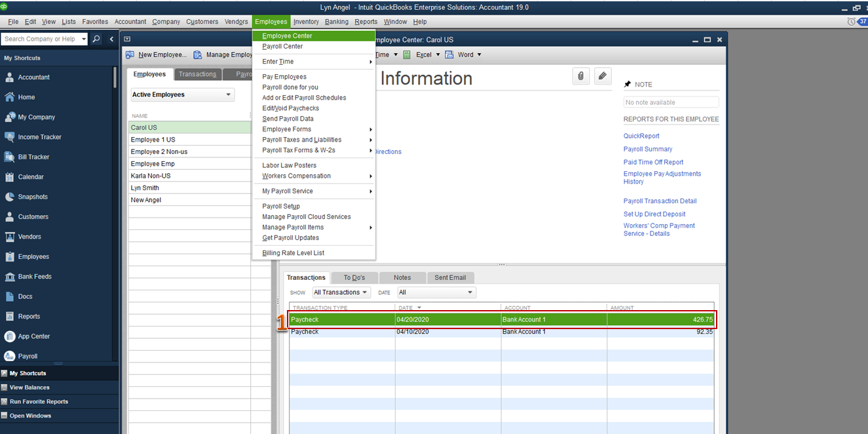
Task: Collapse the left shortcuts panel arrow
Action: coord(111,39)
